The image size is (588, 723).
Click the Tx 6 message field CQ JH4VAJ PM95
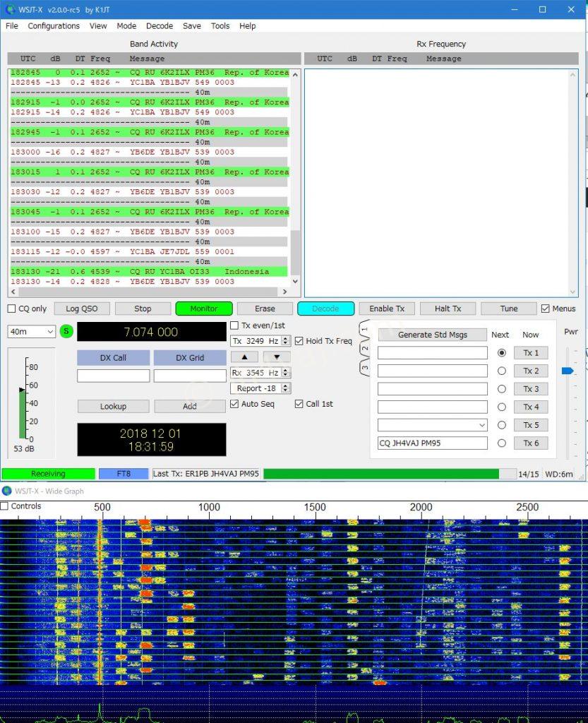(x=432, y=443)
